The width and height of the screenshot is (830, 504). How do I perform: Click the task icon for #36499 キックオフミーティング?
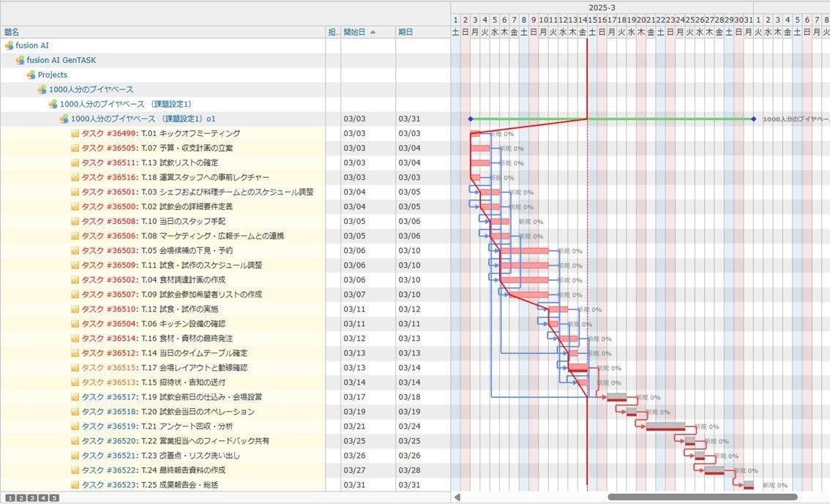pos(75,134)
